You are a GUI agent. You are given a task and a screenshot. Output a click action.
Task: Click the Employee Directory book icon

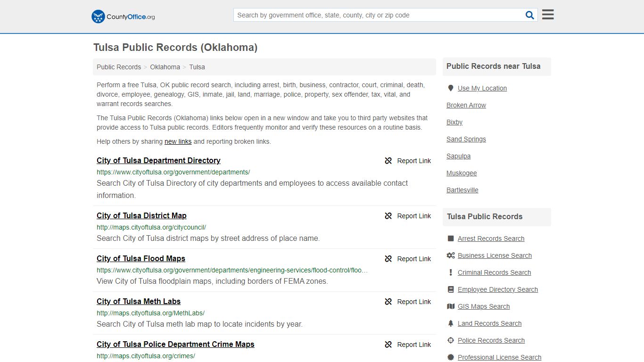pyautogui.click(x=451, y=289)
